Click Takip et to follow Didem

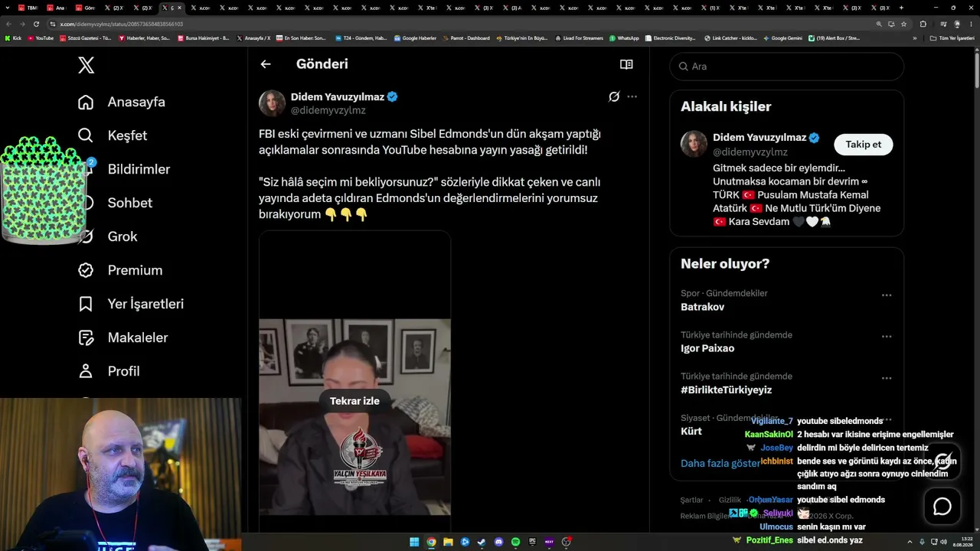(x=863, y=145)
